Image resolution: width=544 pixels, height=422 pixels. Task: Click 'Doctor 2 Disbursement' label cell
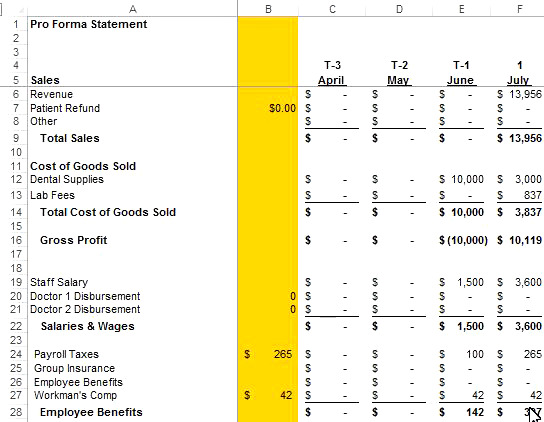tap(85, 309)
